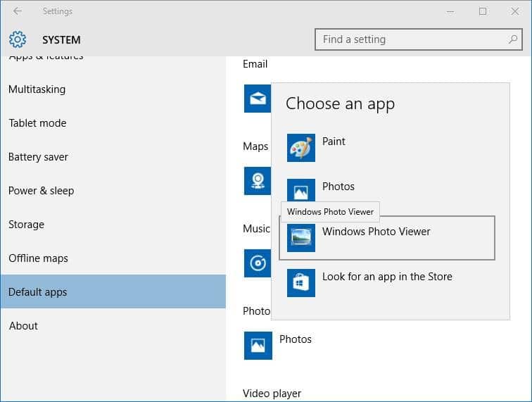Open Tablet mode settings
532x402 pixels.
tap(113, 123)
